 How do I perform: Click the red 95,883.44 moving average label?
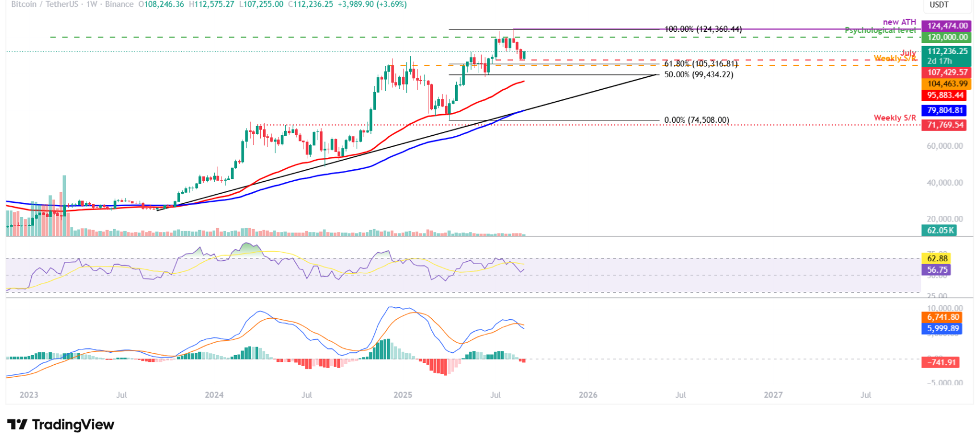(x=945, y=95)
